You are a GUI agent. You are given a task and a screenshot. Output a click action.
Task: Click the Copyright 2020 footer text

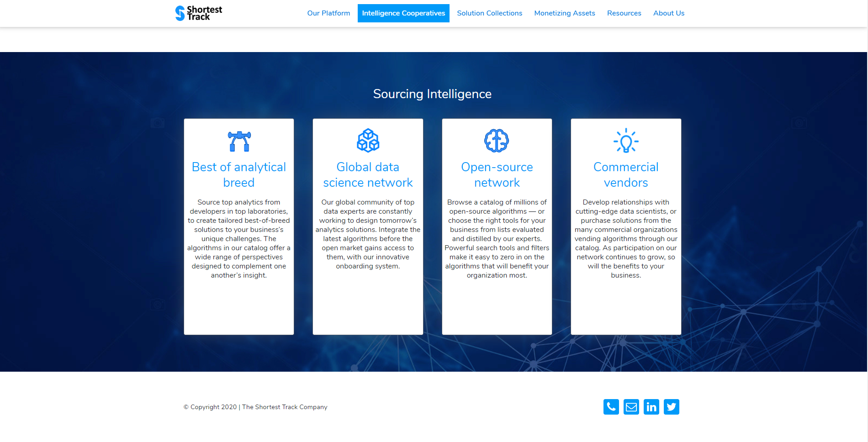(x=255, y=407)
